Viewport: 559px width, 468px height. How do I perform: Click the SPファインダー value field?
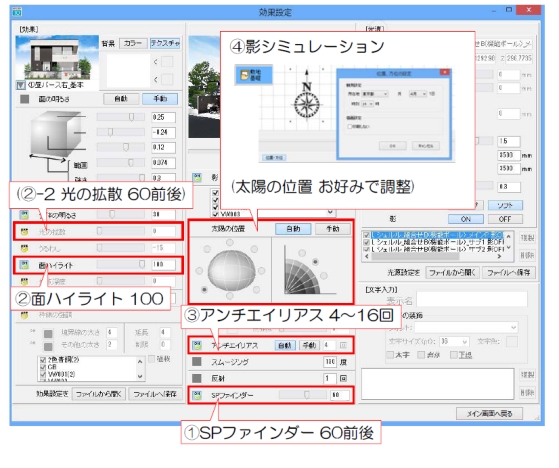340,395
